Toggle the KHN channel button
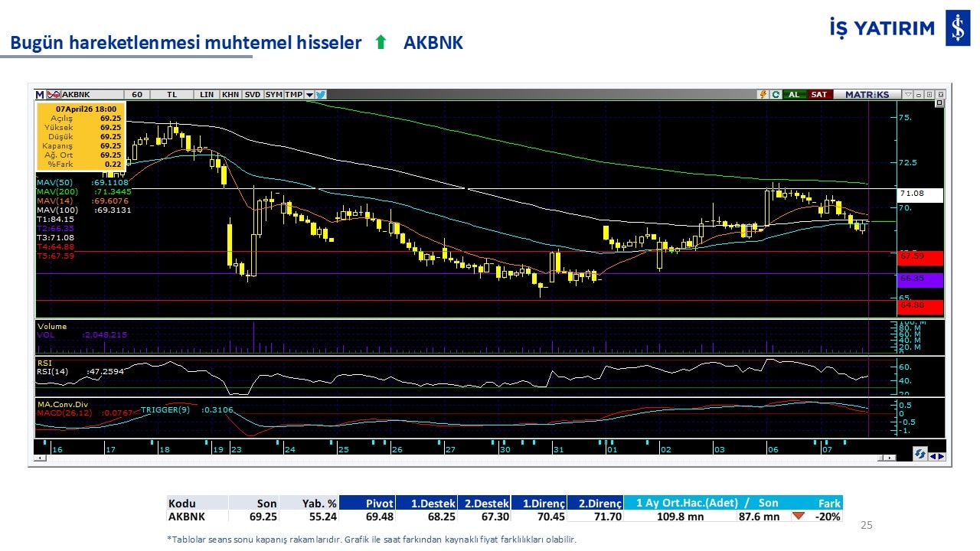Viewport: 980px width, 551px height. click(230, 95)
